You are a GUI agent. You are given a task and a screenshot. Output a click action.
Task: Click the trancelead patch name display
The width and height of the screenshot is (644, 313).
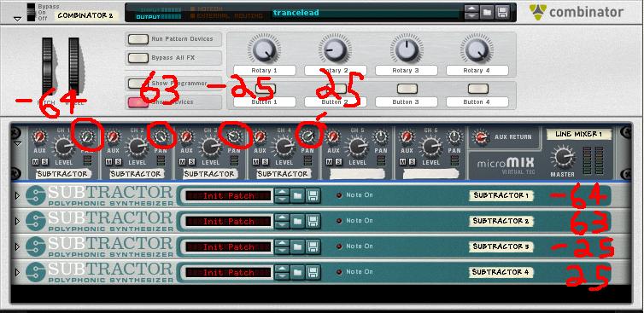coord(366,13)
